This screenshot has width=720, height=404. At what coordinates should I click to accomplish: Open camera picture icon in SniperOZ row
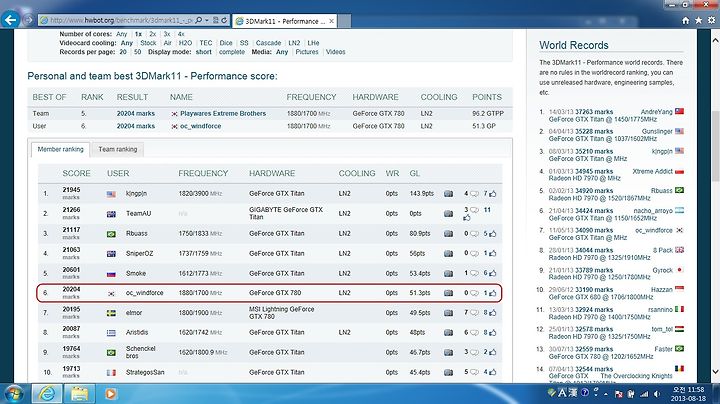[449, 253]
